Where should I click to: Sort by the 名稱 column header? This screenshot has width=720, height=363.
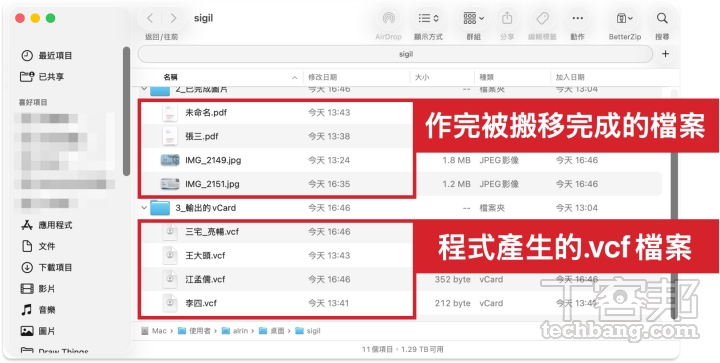[x=170, y=78]
